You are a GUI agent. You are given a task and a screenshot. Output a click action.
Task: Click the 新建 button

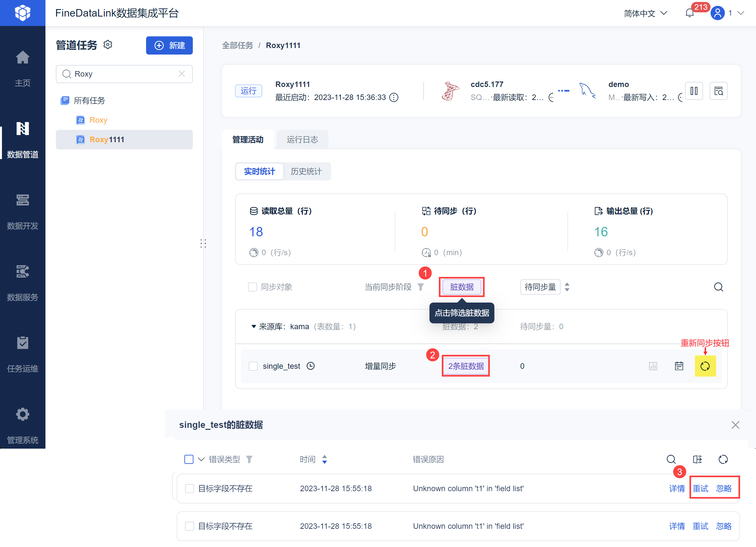(169, 45)
